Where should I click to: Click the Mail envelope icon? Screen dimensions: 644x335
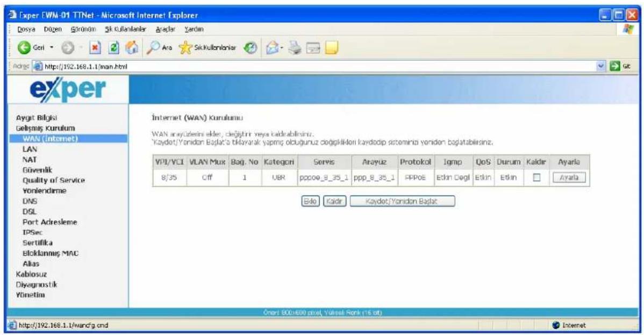tap(271, 48)
